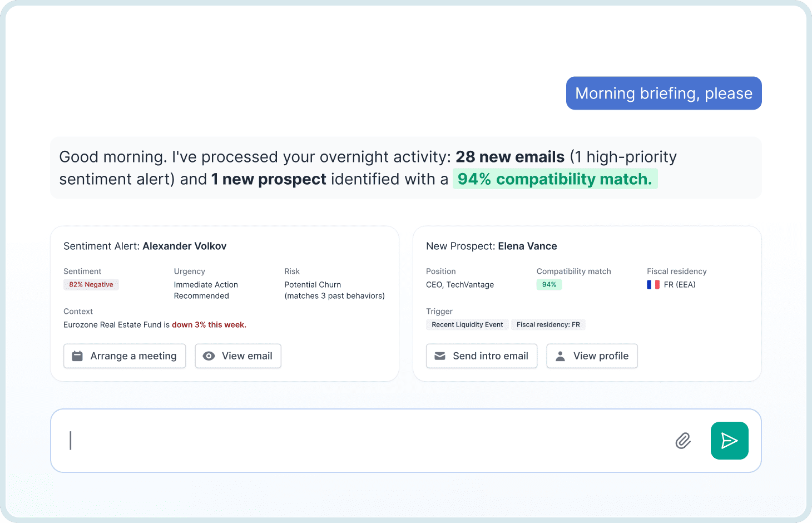Select the Recent Liquidity Event trigger tag
This screenshot has height=523, width=812.
[467, 324]
